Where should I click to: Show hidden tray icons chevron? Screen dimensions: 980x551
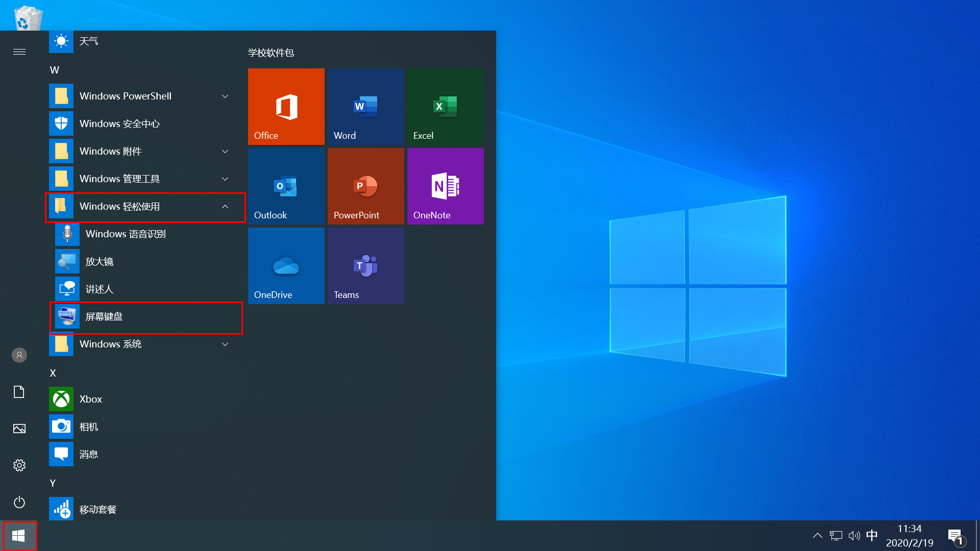coord(817,536)
